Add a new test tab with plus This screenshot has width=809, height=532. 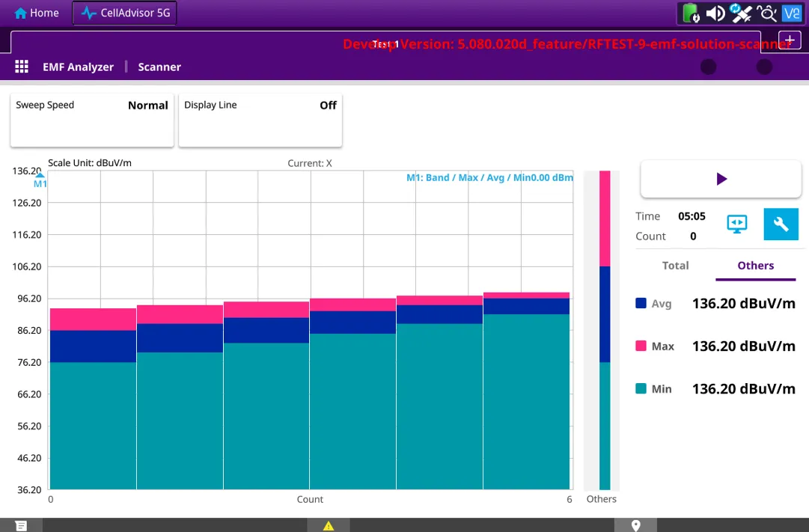pos(790,40)
